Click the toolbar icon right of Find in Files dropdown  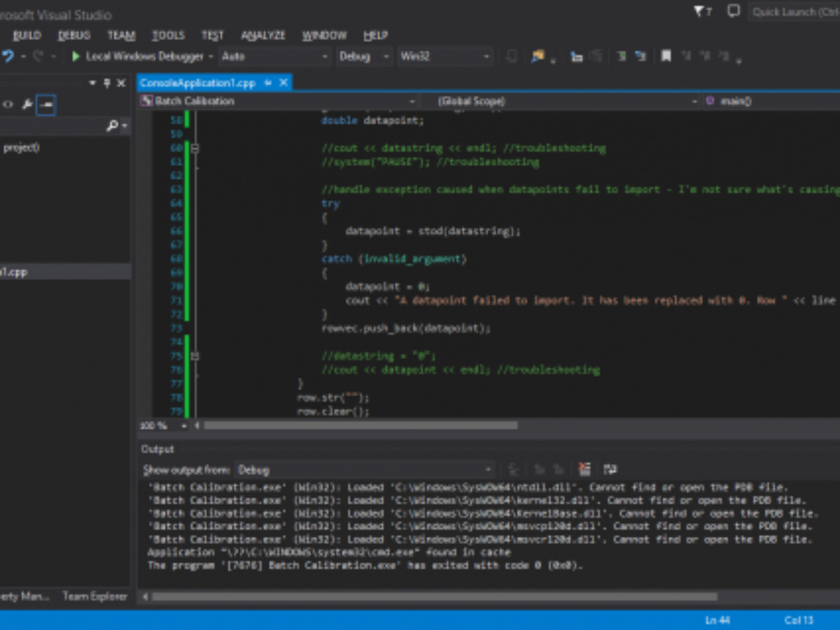(x=576, y=57)
